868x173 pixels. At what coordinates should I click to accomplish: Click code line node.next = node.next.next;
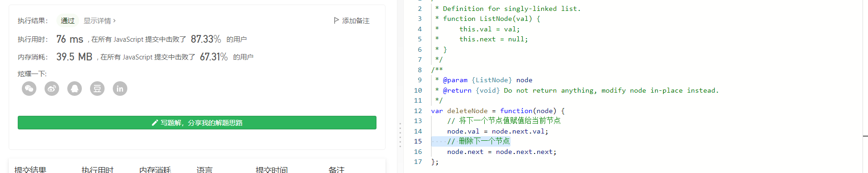[x=502, y=152]
